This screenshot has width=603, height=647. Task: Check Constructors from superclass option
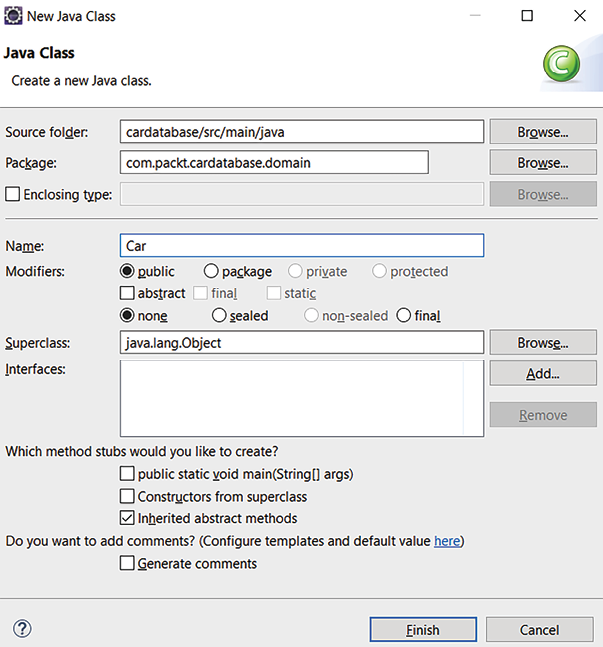(x=127, y=496)
